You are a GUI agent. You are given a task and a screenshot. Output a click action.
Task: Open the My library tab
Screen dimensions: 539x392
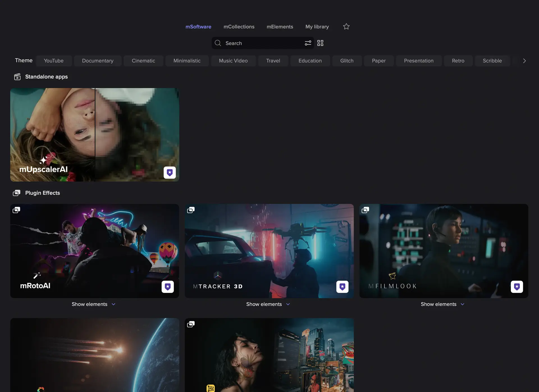[317, 27]
